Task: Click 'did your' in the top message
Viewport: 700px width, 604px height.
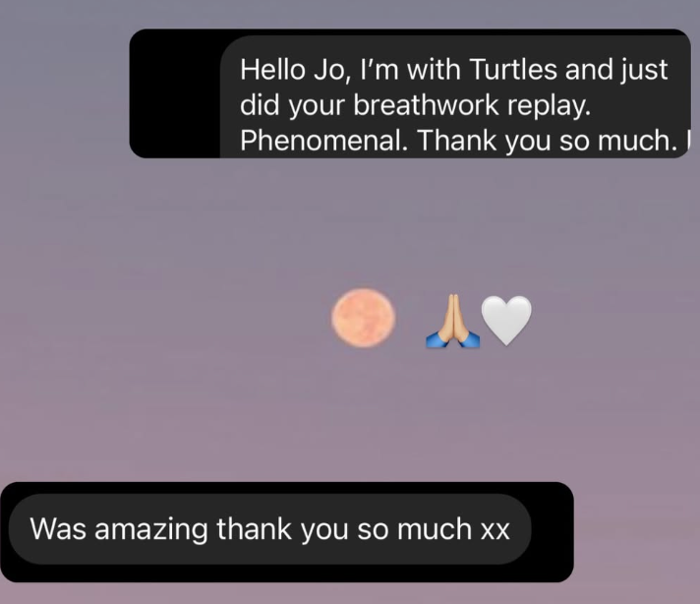Action: (292, 106)
